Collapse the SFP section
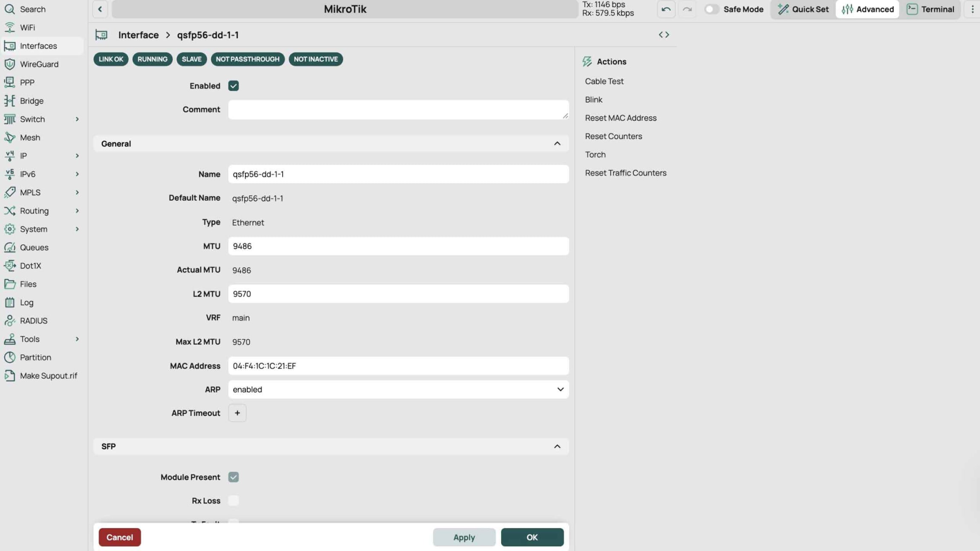This screenshot has width=980, height=551. pyautogui.click(x=557, y=446)
